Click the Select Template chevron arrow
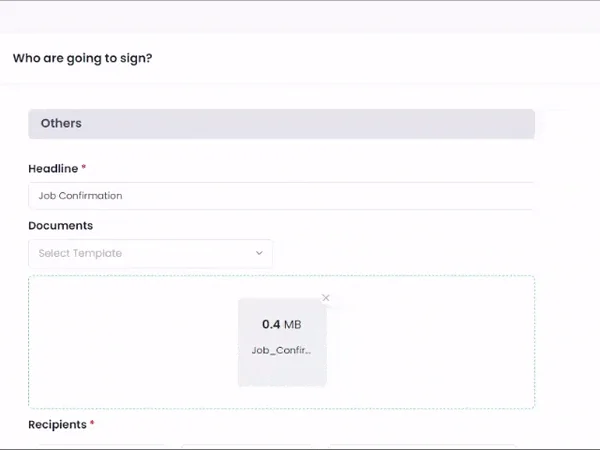The width and height of the screenshot is (600, 450). pos(259,254)
